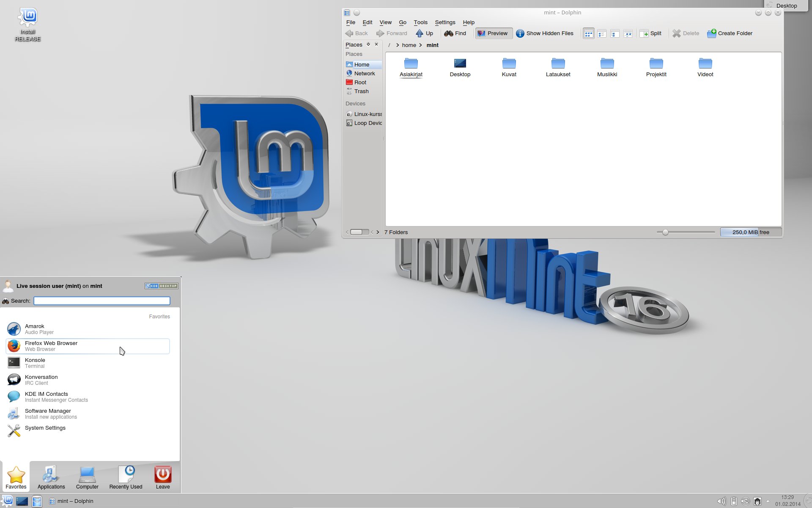
Task: Go up one folder with Up button
Action: [x=424, y=33]
